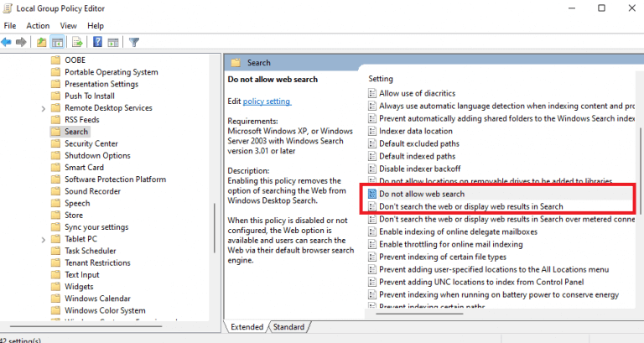Image resolution: width=644 pixels, height=343 pixels.
Task: Select the RSS Feeds folder
Action: (x=81, y=120)
